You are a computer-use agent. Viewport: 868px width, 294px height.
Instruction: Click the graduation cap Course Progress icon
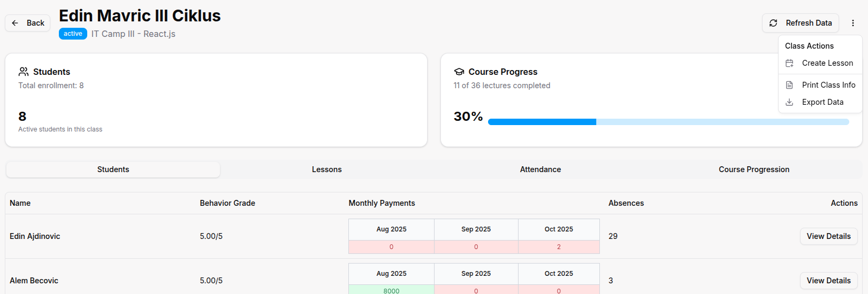459,72
